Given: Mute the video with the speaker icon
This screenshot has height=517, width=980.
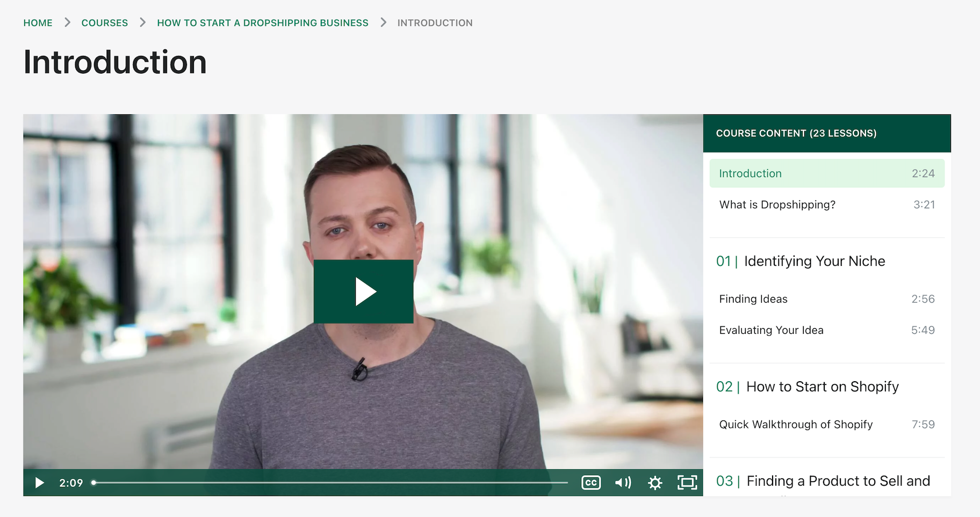Looking at the screenshot, I should click(x=623, y=483).
